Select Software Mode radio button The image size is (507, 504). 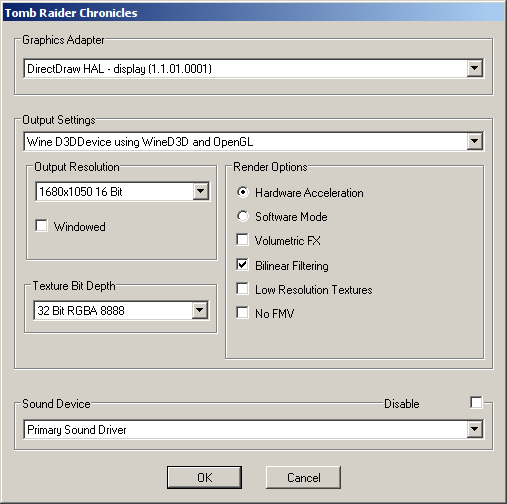click(243, 216)
